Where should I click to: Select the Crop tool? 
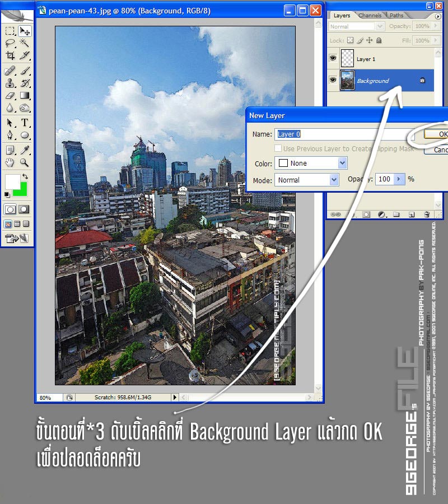(10, 55)
